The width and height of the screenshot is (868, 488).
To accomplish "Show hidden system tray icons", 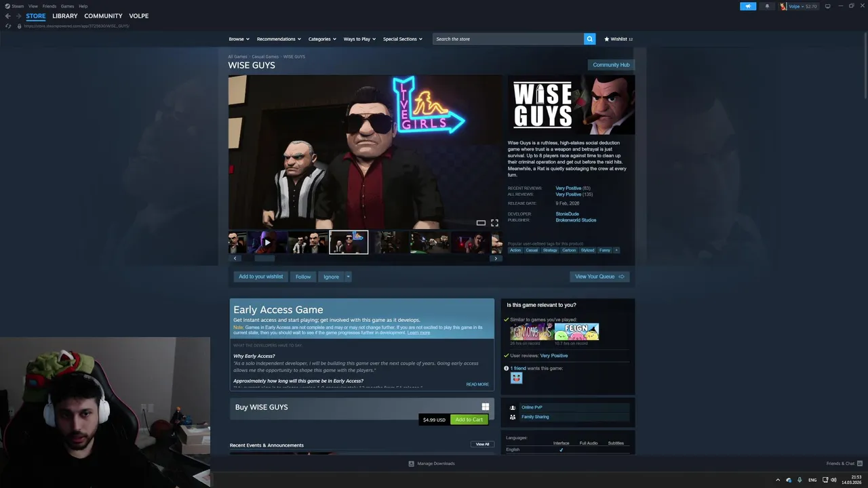I will 778,480.
